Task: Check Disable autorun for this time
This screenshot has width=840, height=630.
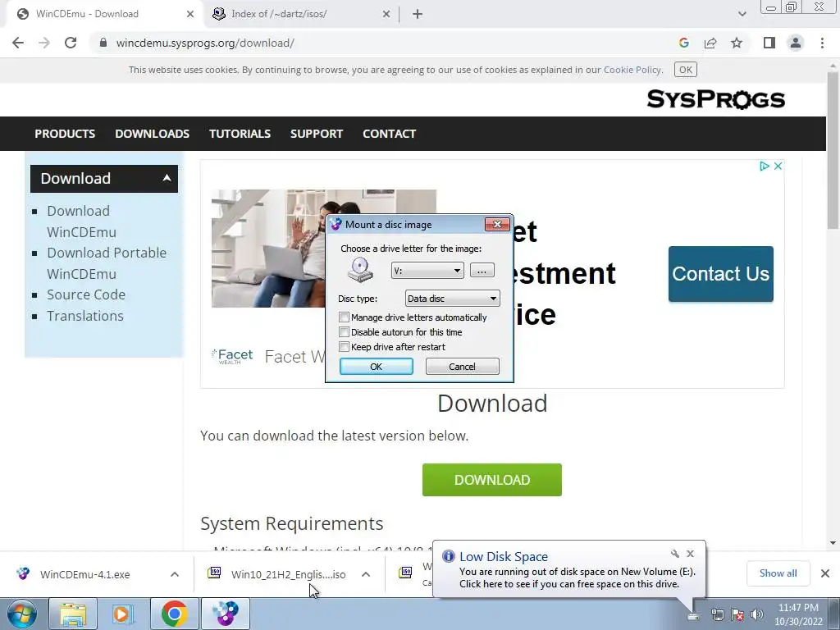Action: click(345, 332)
